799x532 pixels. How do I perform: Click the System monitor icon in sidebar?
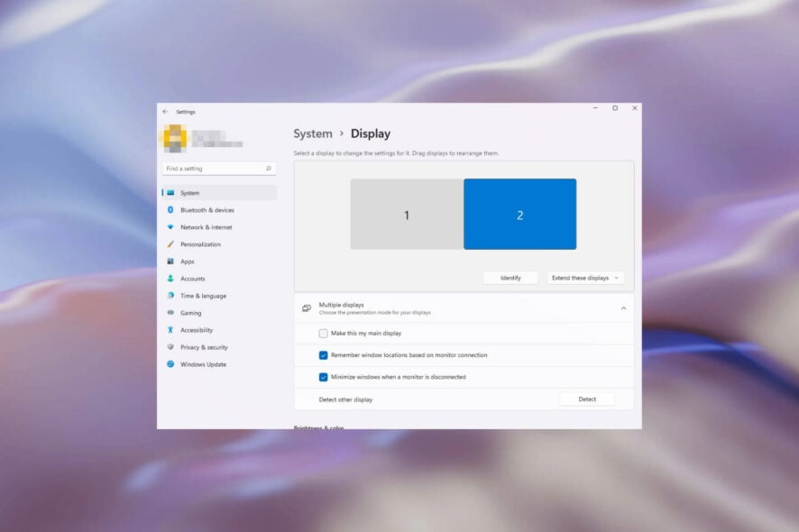tap(170, 193)
